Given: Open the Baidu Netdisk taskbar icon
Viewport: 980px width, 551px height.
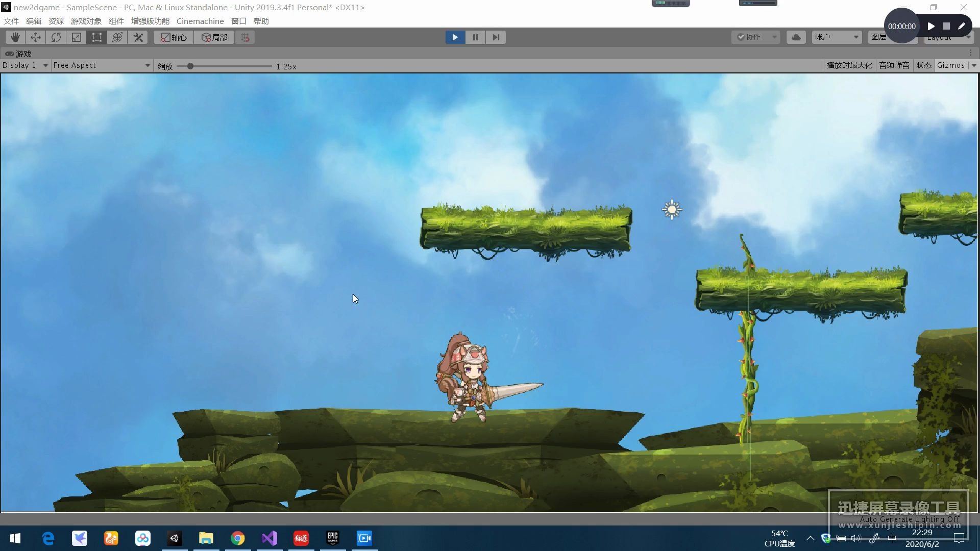Looking at the screenshot, I should tap(143, 538).
